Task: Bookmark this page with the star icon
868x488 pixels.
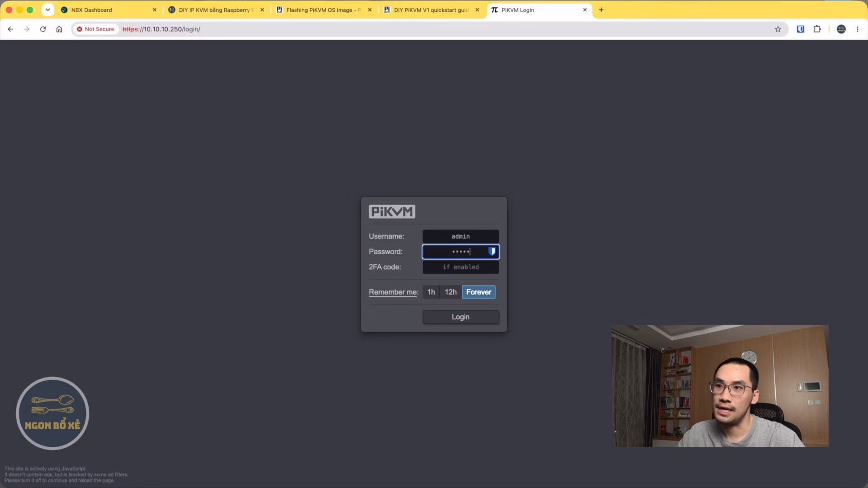Action: pos(778,29)
